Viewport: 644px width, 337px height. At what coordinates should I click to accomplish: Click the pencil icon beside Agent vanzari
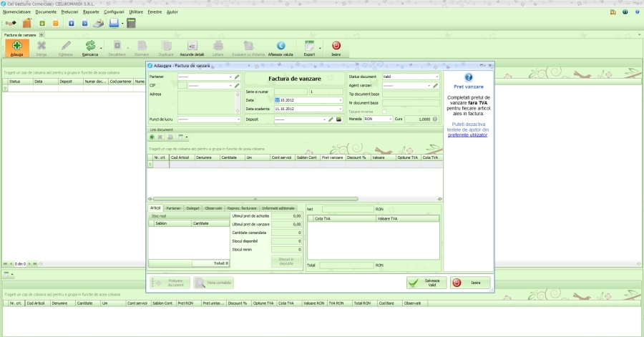pos(435,85)
